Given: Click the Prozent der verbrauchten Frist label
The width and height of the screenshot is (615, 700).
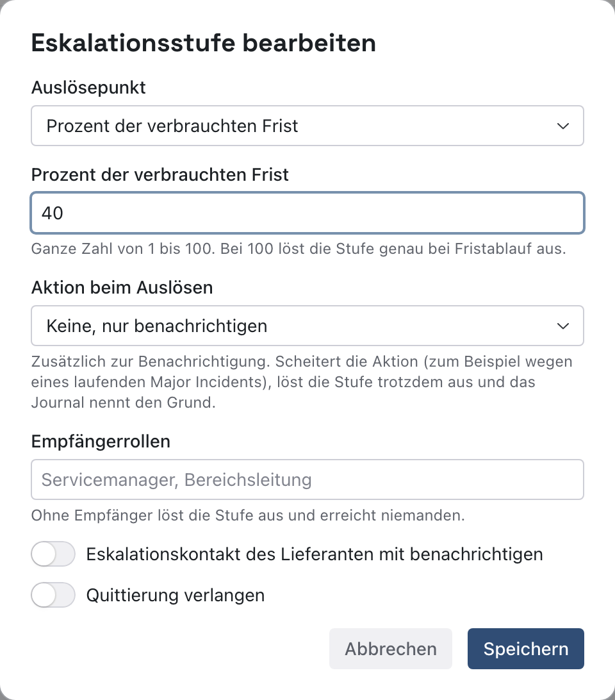Looking at the screenshot, I should click(160, 174).
